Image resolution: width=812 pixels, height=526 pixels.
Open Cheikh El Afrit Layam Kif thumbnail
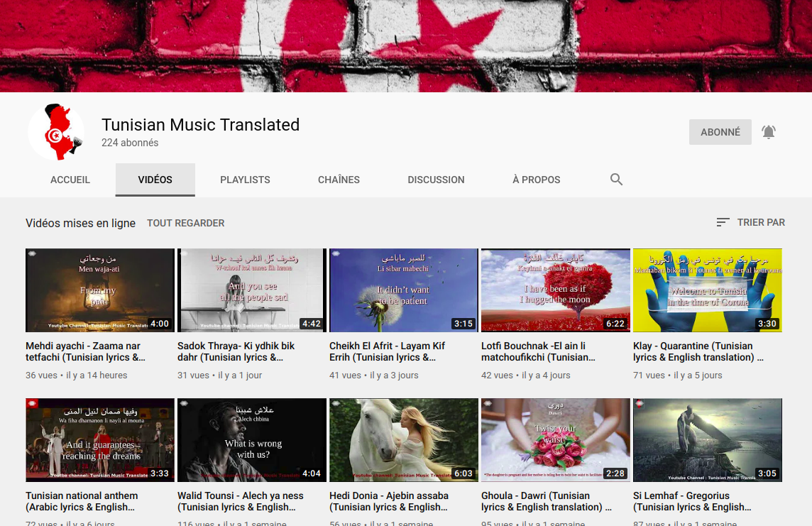point(404,290)
